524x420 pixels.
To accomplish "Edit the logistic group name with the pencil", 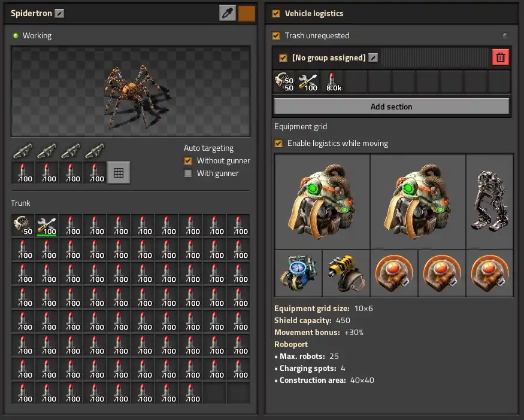I will click(373, 58).
